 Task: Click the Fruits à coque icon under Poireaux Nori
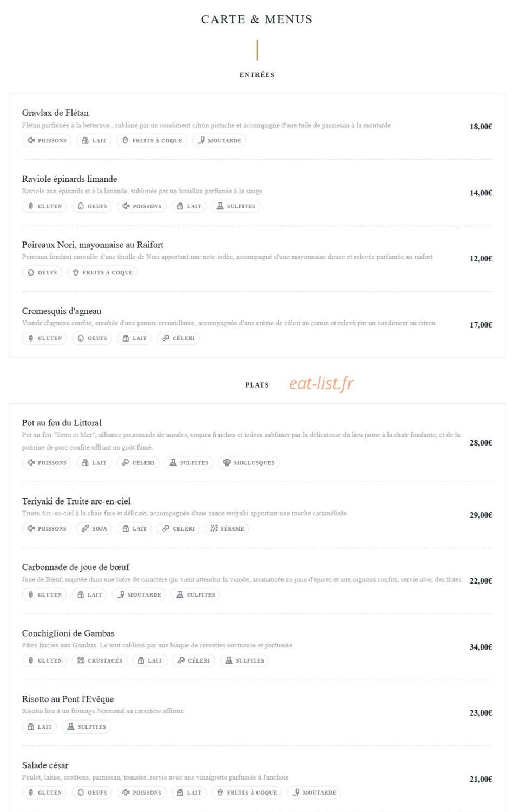(76, 272)
